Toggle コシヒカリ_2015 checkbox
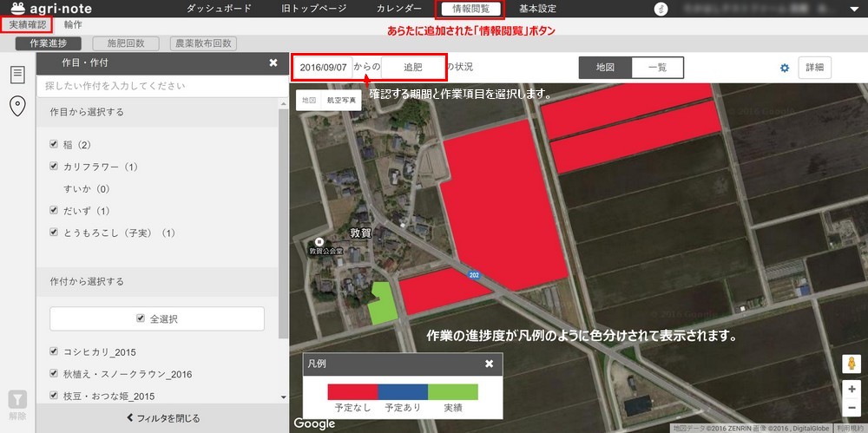The image size is (868, 433). [54, 351]
